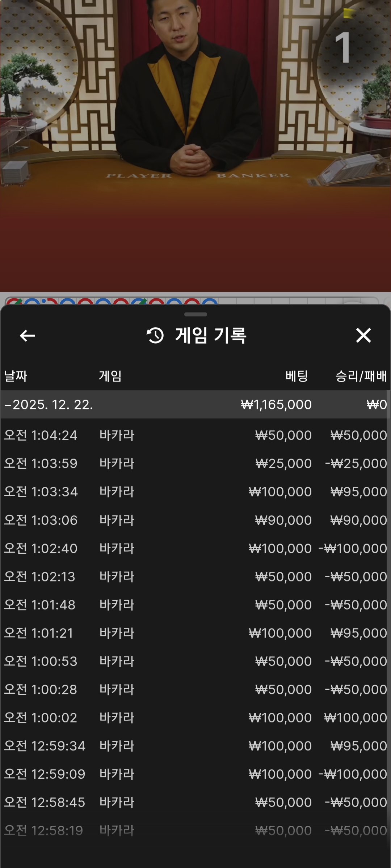Tap the back arrow in history header

coord(27,336)
